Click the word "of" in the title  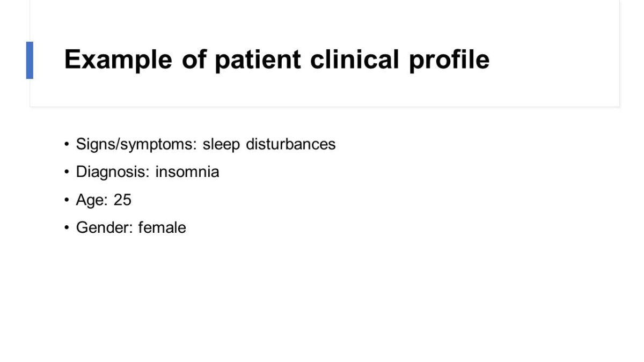[193, 59]
